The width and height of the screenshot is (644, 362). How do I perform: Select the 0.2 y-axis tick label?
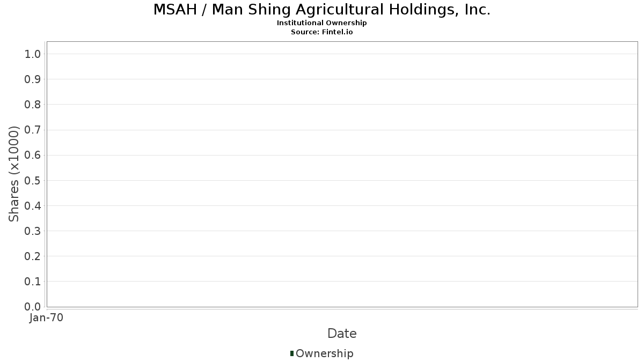click(x=33, y=256)
